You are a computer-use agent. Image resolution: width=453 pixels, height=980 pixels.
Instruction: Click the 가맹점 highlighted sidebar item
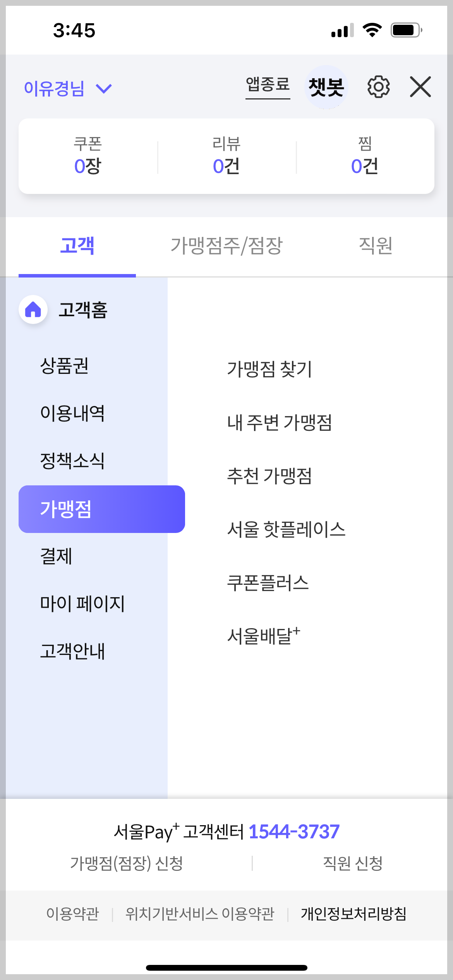point(101,509)
